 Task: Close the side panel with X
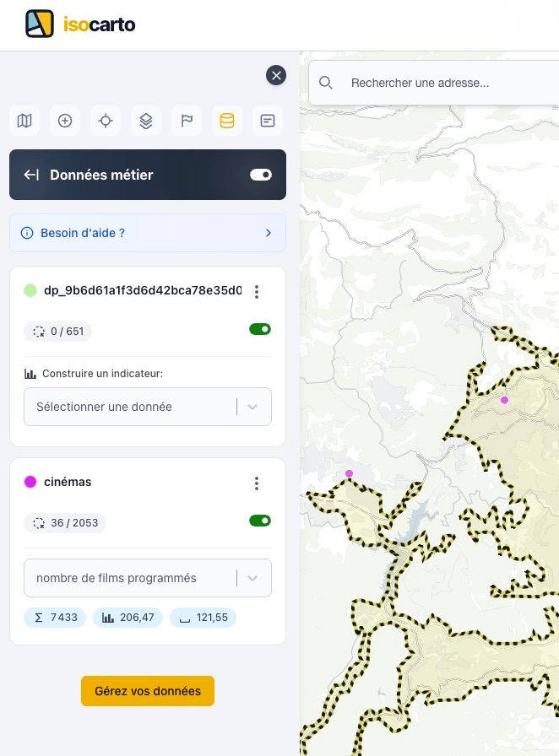276,75
